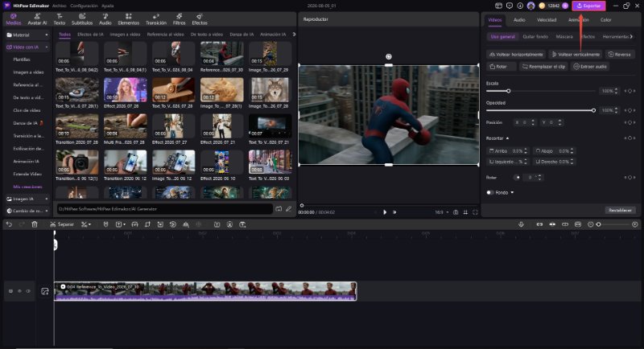Add a keyframe for Escala
Image resolution: width=644 pixels, height=349 pixels.
[630, 91]
